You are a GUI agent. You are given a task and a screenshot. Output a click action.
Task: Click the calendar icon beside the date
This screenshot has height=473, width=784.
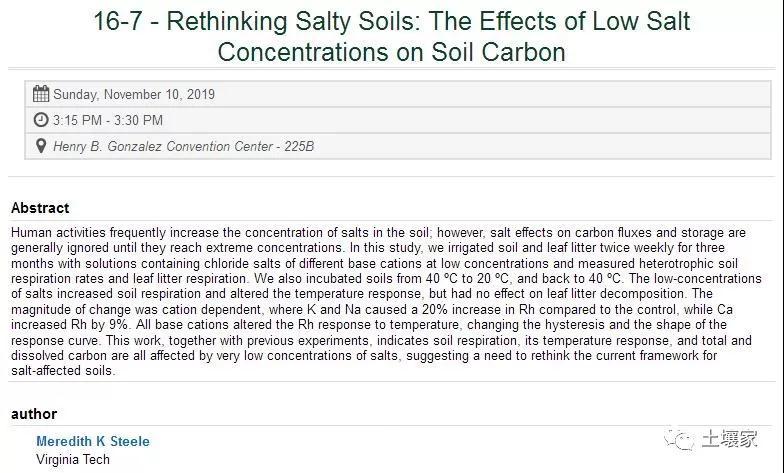point(41,94)
